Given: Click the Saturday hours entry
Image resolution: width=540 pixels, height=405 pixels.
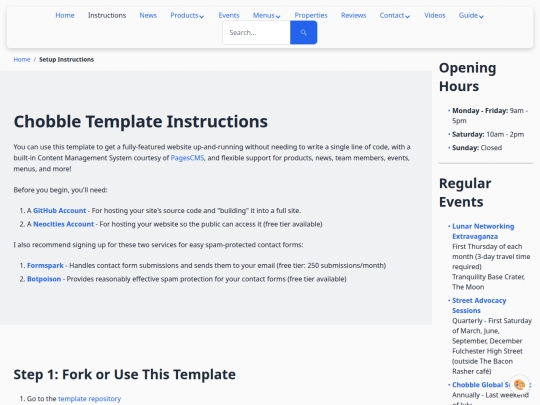Looking at the screenshot, I should [488, 134].
